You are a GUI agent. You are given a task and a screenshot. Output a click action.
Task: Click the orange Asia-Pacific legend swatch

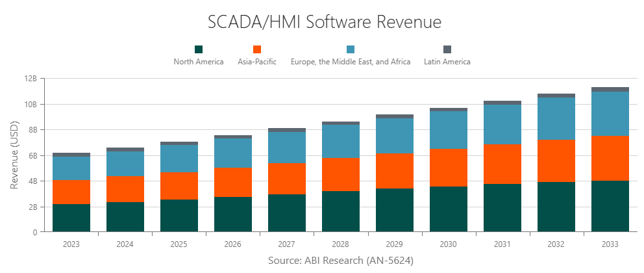click(257, 49)
